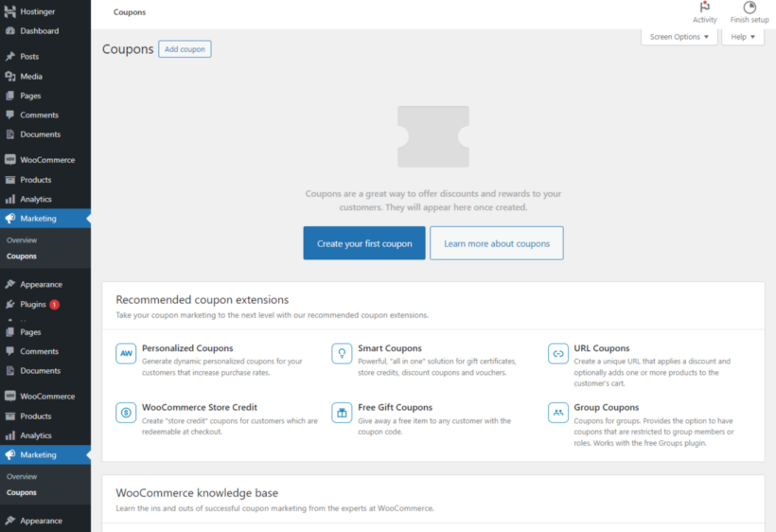Open the Activity flag icon
The height and width of the screenshot is (532, 776).
(704, 8)
